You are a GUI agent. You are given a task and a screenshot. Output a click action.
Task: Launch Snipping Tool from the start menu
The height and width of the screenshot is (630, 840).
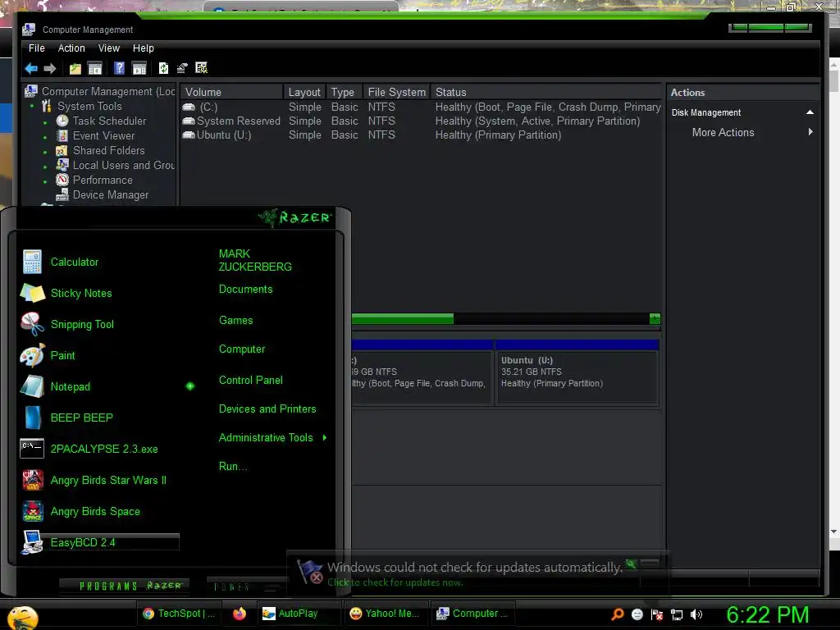tap(82, 324)
